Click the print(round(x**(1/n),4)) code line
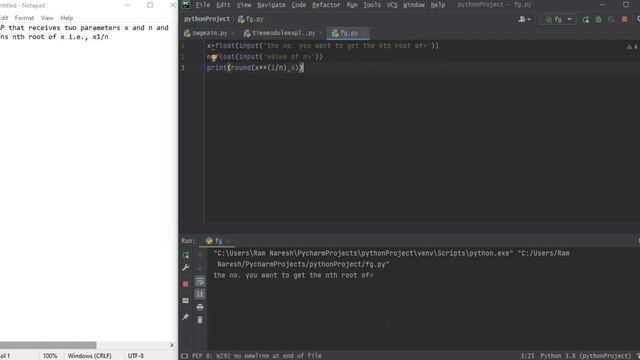The height and width of the screenshot is (360, 640). click(x=255, y=68)
